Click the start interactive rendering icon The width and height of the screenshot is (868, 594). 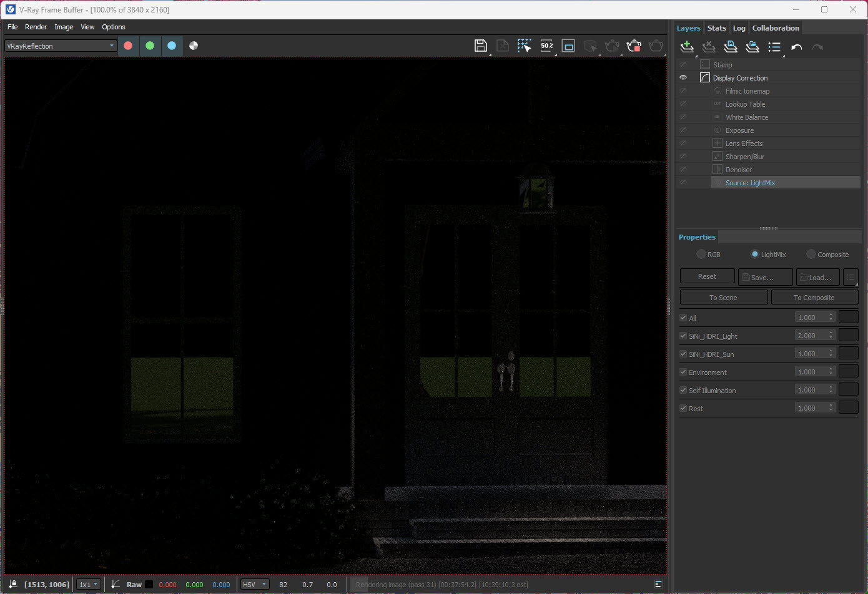tap(612, 46)
